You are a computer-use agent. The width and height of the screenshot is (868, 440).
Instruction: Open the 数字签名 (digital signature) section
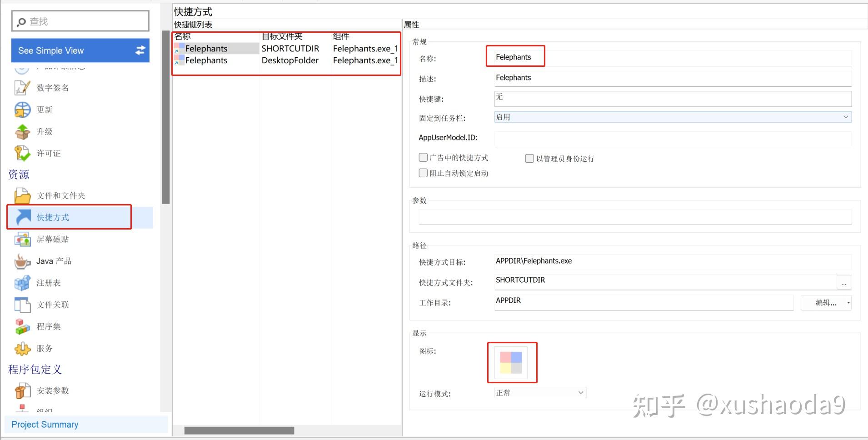pos(52,87)
